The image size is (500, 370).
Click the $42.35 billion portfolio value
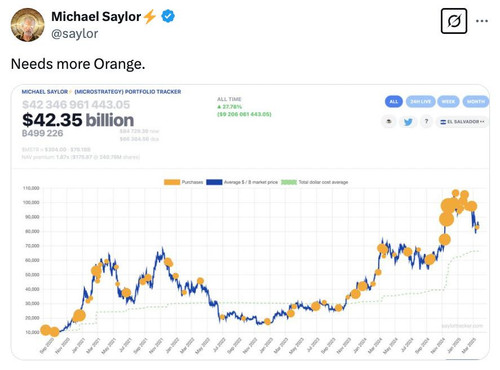coord(78,120)
